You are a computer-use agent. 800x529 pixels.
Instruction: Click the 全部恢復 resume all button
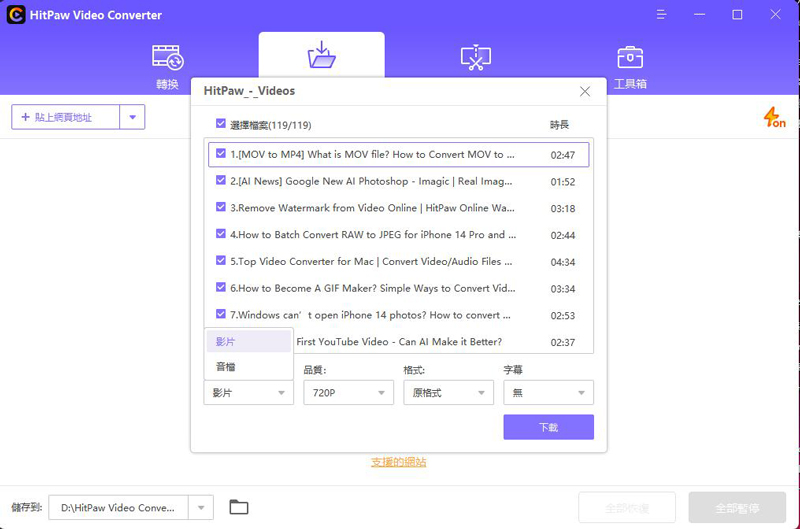tap(627, 508)
